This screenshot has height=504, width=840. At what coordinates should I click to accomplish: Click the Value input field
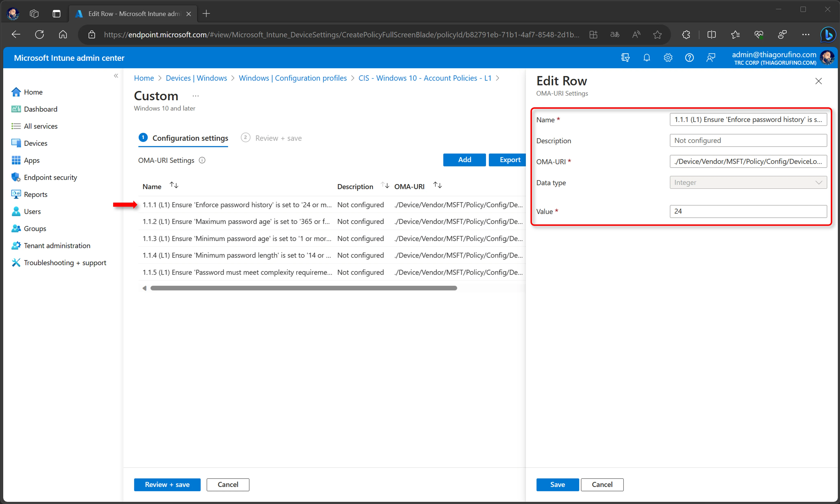coord(748,211)
